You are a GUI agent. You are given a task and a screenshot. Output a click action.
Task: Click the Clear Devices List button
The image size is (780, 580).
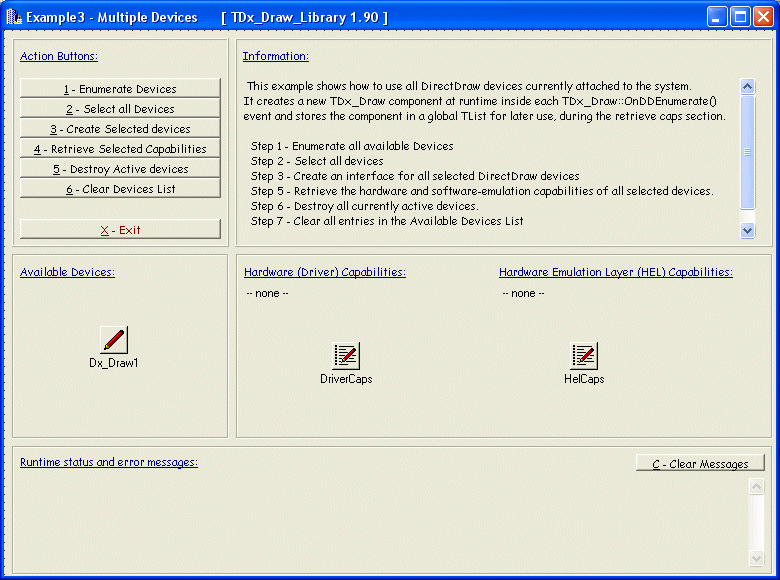pyautogui.click(x=120, y=189)
